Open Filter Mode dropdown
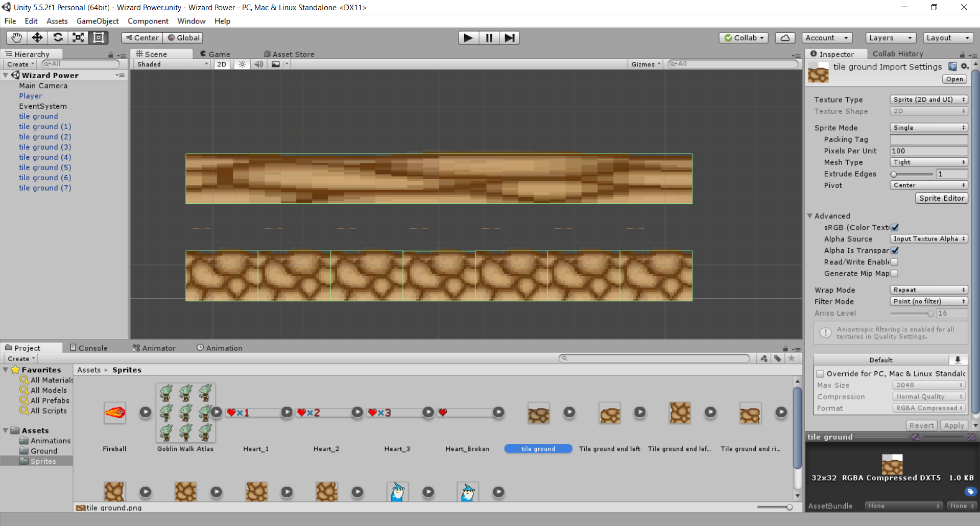Viewport: 980px width, 526px height. point(928,302)
